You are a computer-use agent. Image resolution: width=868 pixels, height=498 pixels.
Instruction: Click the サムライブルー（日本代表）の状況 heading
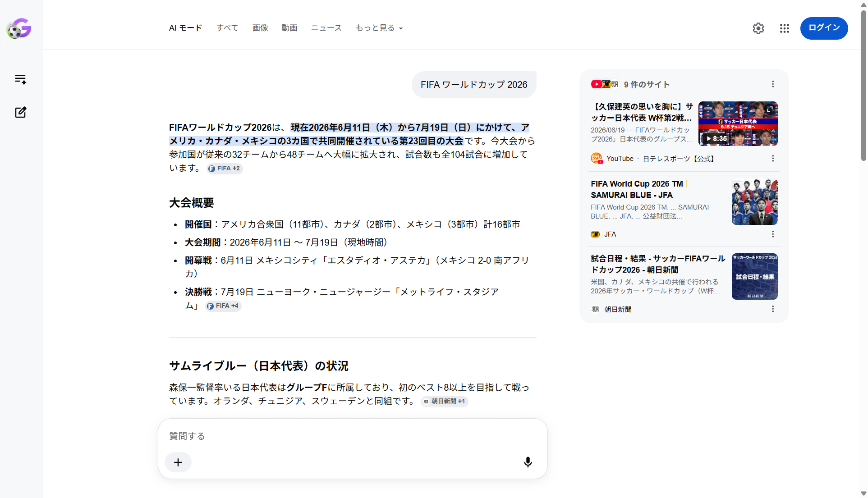[259, 366]
